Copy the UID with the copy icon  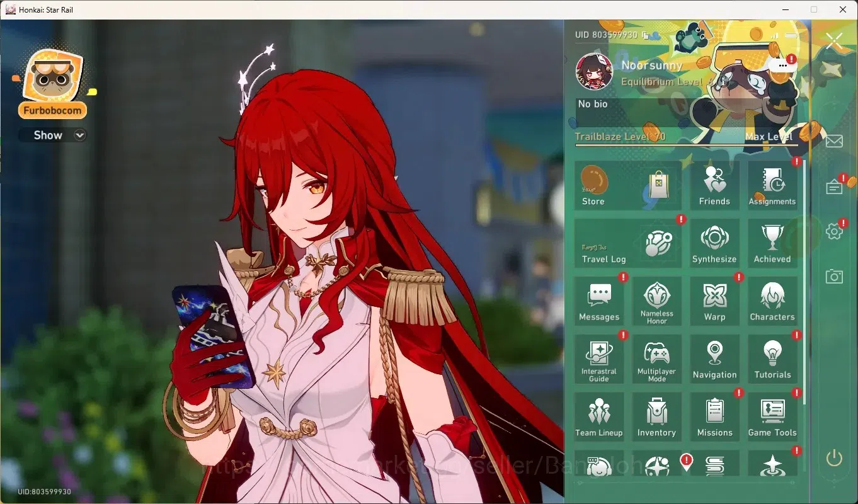point(645,35)
